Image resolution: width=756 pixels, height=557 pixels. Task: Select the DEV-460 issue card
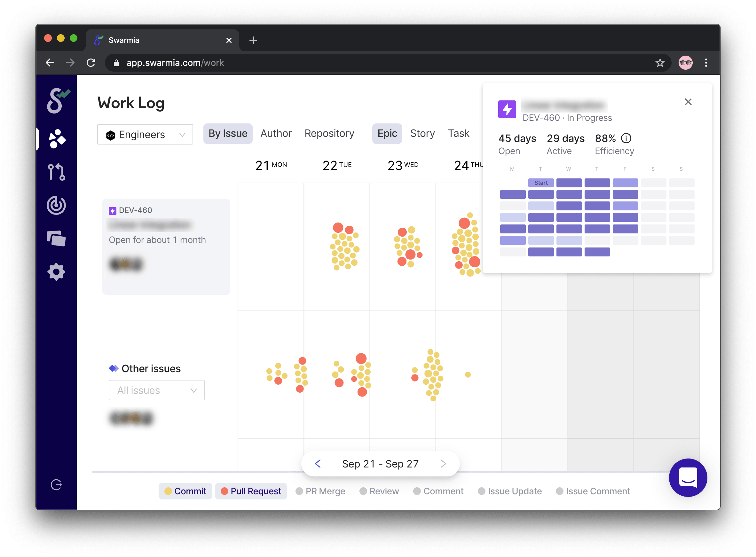click(166, 247)
